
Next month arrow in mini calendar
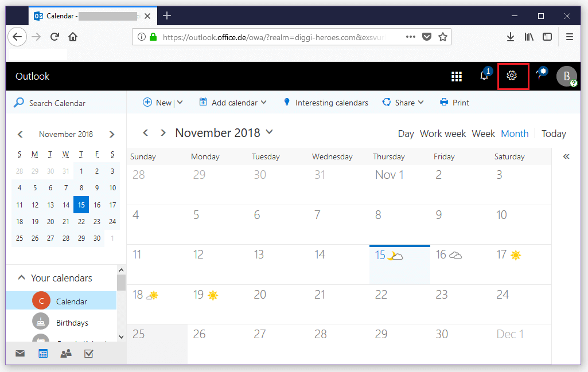coord(112,134)
